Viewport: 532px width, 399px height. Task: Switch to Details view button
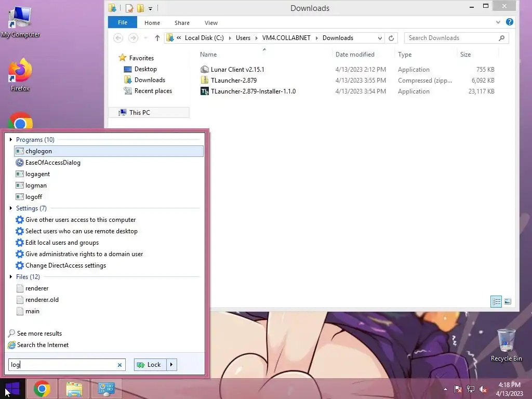click(496, 301)
